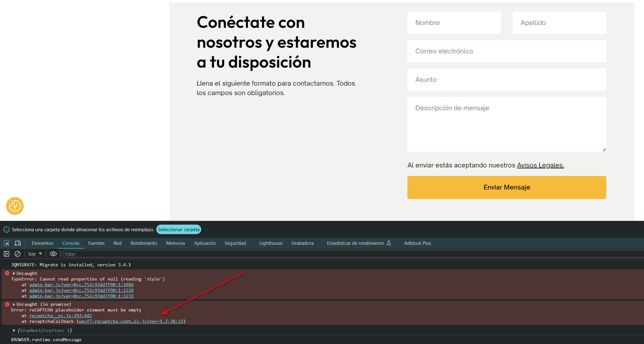This screenshot has height=344, width=644.
Task: Click the eye live expression icon
Action: click(x=53, y=254)
